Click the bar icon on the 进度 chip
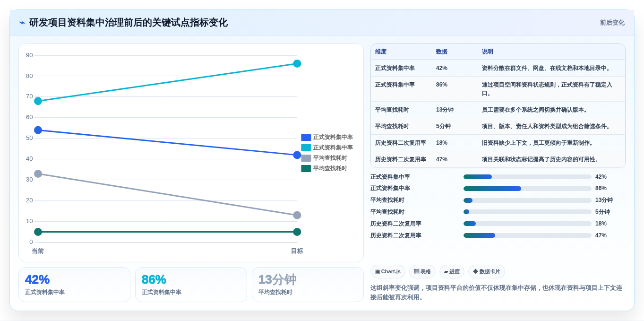 tap(446, 272)
